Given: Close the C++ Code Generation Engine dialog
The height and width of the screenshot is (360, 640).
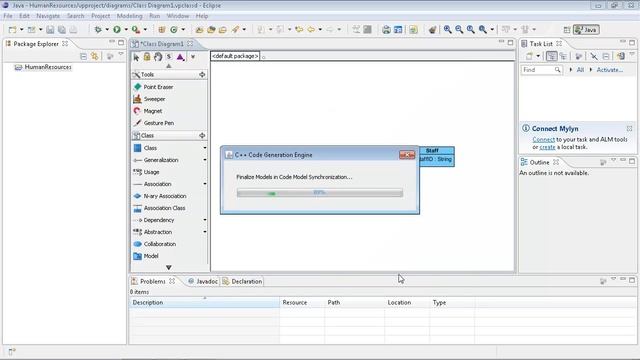Looking at the screenshot, I should pos(407,155).
